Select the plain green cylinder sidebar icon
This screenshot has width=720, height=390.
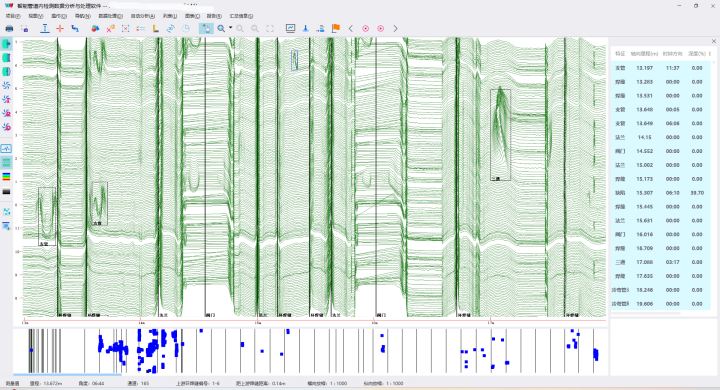pyautogui.click(x=6, y=57)
